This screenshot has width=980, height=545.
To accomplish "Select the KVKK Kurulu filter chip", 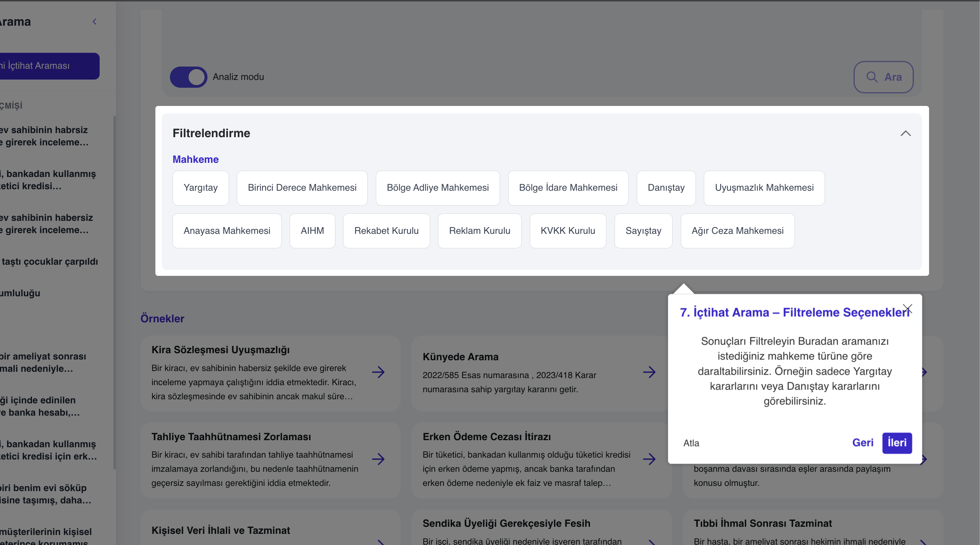I will 568,231.
